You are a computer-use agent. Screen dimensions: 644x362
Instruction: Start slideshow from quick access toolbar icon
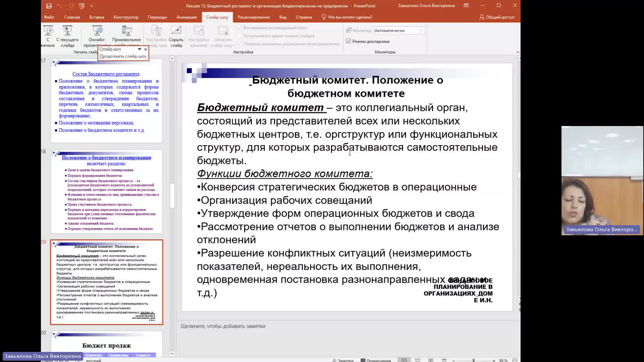82,6
